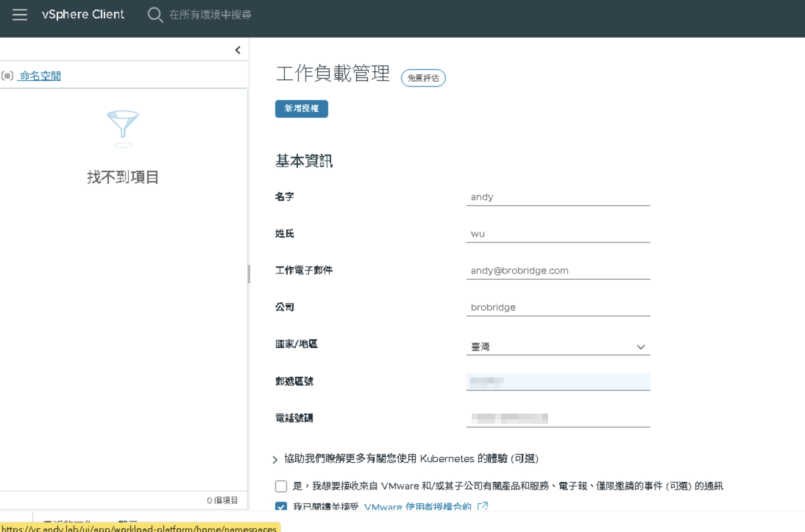The height and width of the screenshot is (532, 805).
Task: Open the 國家/地區 country dropdown
Action: tap(558, 347)
